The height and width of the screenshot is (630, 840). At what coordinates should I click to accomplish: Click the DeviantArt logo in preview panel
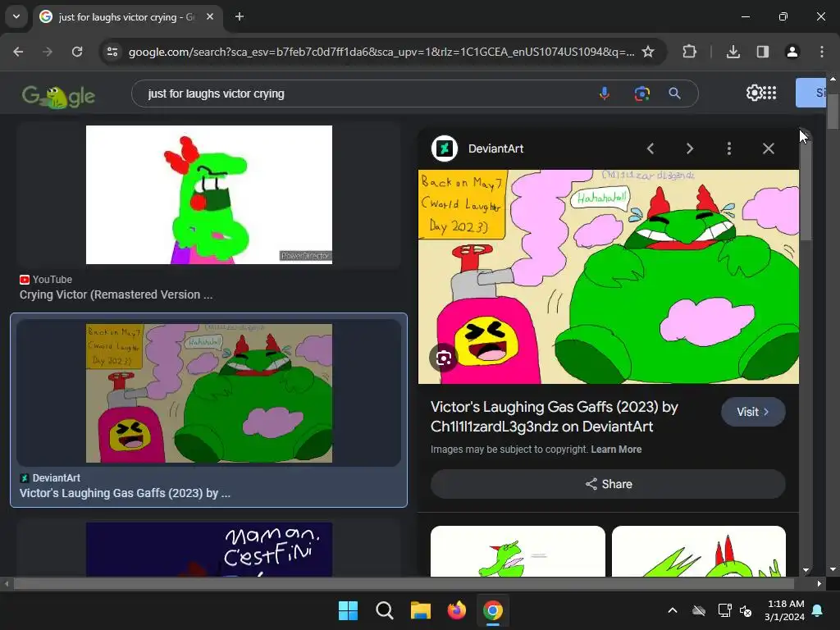pos(444,148)
